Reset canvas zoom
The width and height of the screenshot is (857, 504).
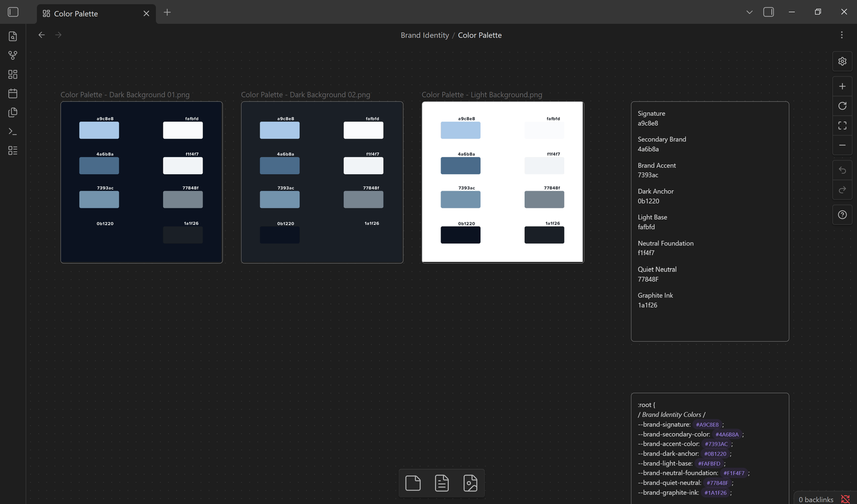842,106
